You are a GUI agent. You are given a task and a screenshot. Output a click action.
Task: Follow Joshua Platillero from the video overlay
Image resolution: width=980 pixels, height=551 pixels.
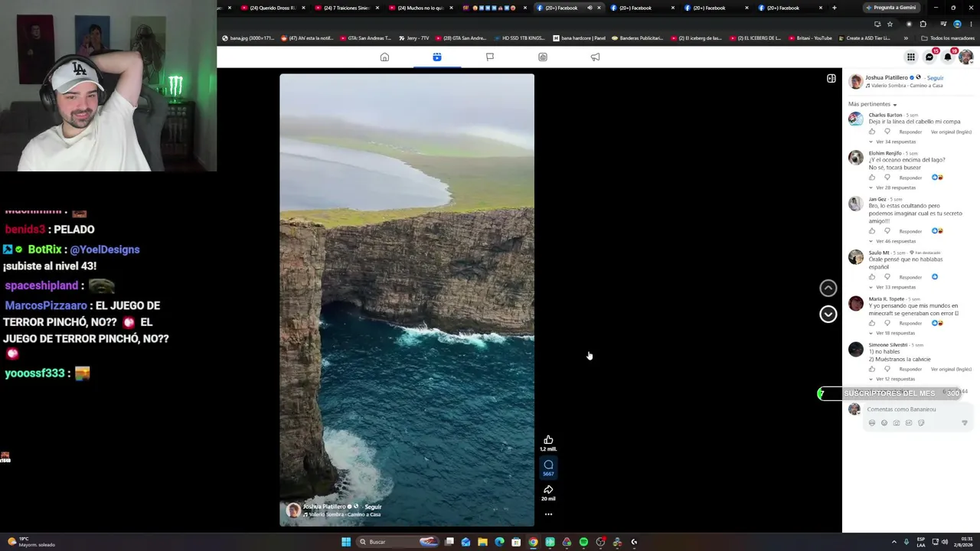(x=373, y=507)
